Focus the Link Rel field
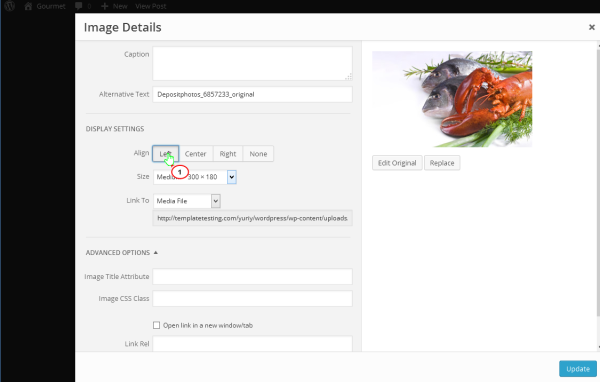 click(253, 343)
